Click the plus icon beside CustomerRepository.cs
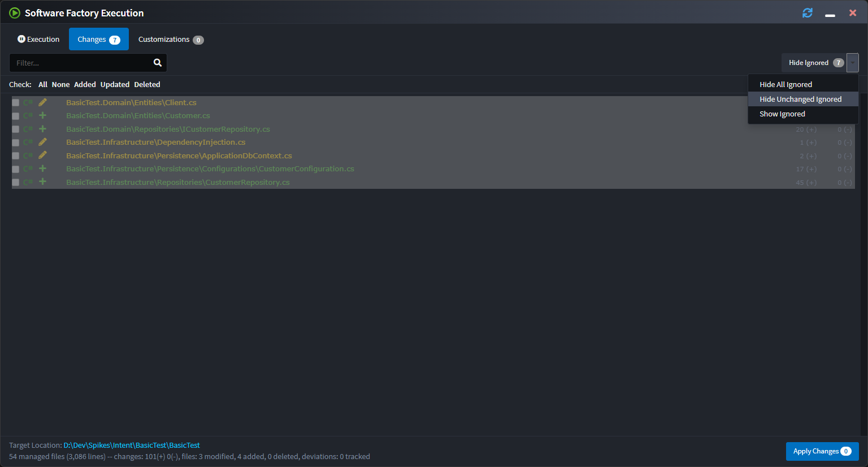The image size is (868, 467). coord(42,182)
